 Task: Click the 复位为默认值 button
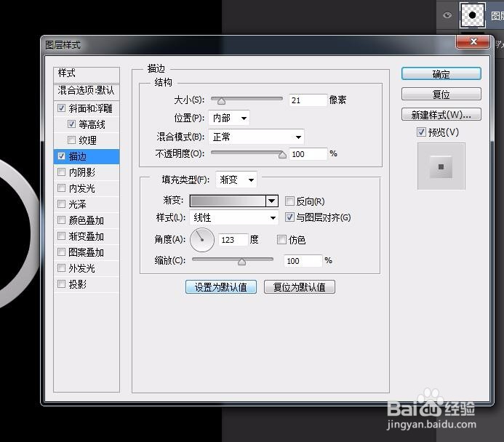click(x=299, y=287)
